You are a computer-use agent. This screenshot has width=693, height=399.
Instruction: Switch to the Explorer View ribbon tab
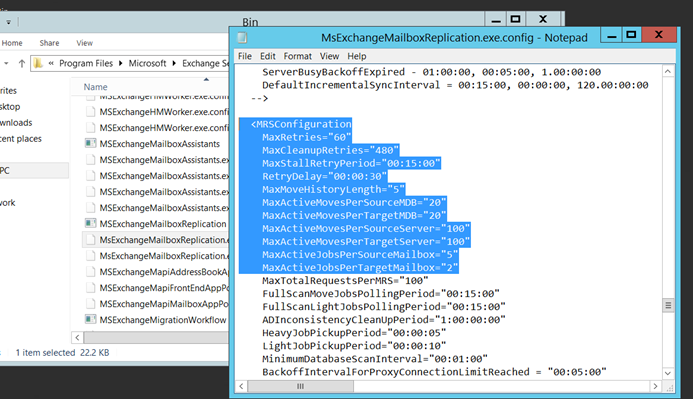pos(84,43)
